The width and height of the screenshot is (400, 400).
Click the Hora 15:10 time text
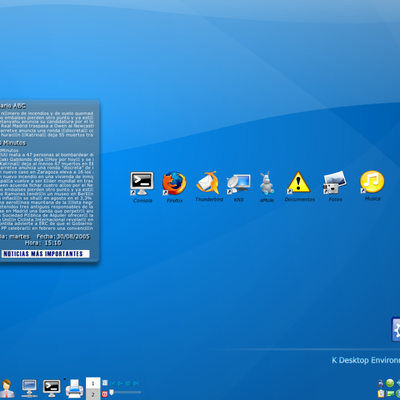click(x=43, y=243)
